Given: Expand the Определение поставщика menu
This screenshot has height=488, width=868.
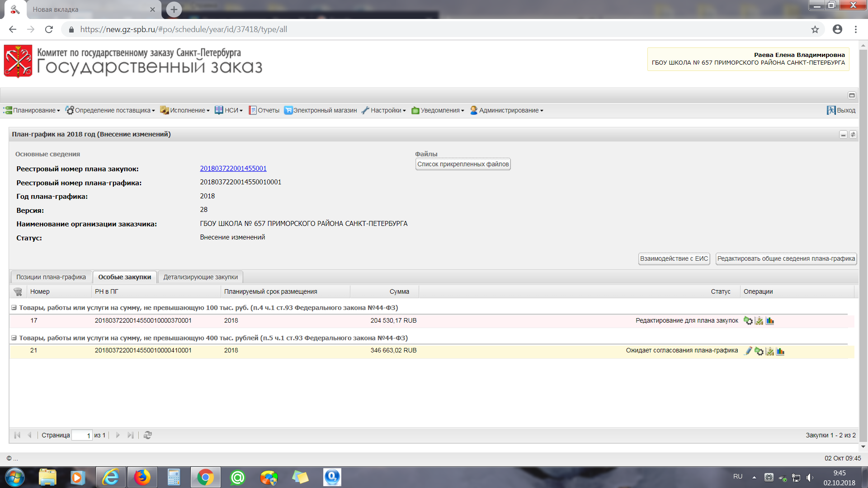Looking at the screenshot, I should pyautogui.click(x=110, y=110).
